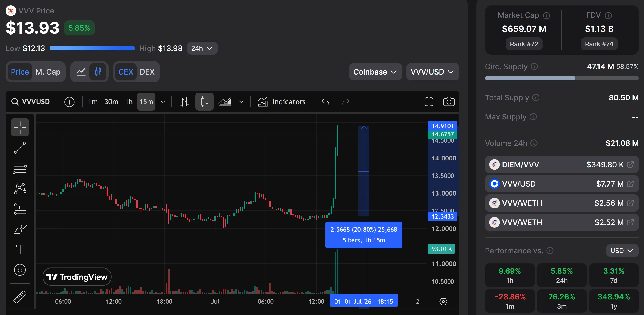644x315 pixels.
Task: Open the emoji icons tool
Action: click(20, 270)
